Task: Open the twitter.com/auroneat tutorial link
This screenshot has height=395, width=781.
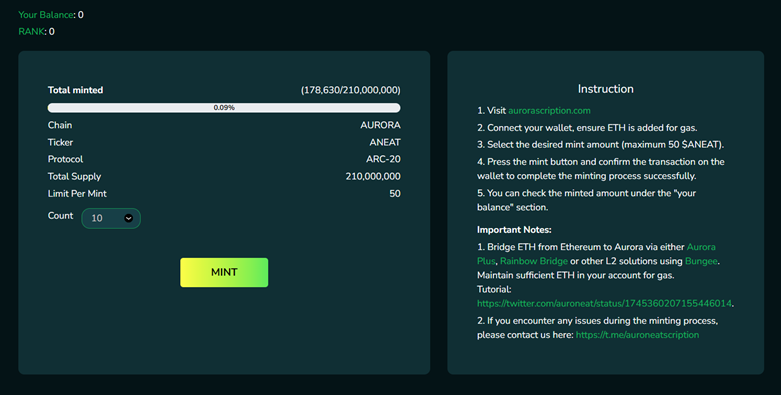Action: pyautogui.click(x=604, y=303)
